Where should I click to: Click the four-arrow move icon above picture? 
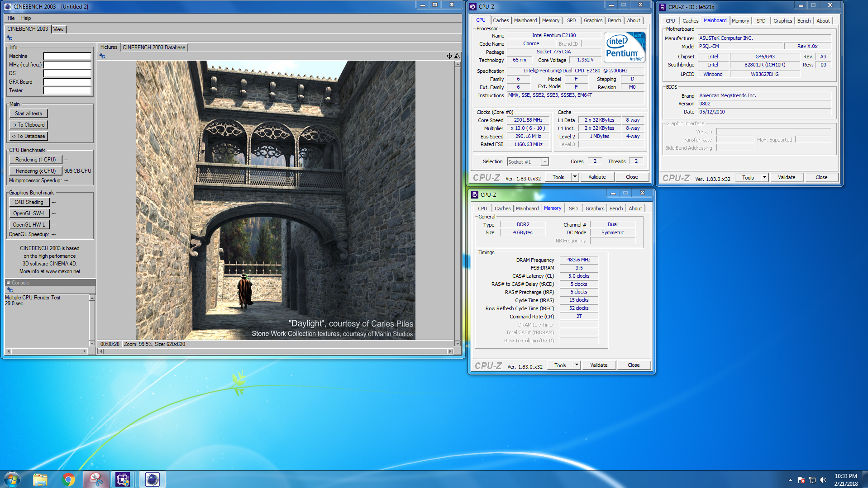(x=449, y=56)
